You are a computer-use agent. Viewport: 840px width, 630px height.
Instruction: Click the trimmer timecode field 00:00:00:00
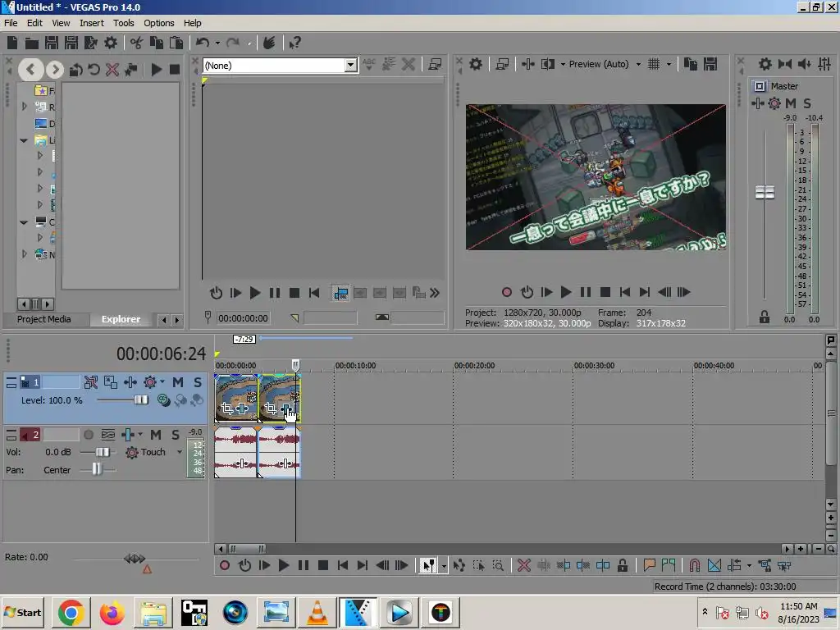243,318
